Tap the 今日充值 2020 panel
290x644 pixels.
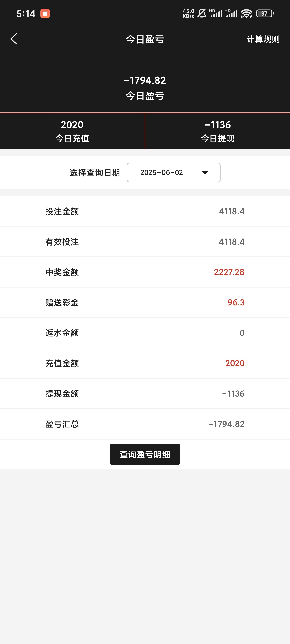72,131
